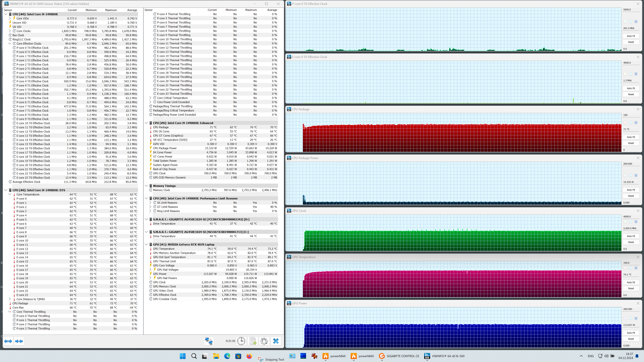Collapse the NVIDIA GeForce RTX 4070 Laptop section
This screenshot has height=362, width=644.
[x=146, y=244]
